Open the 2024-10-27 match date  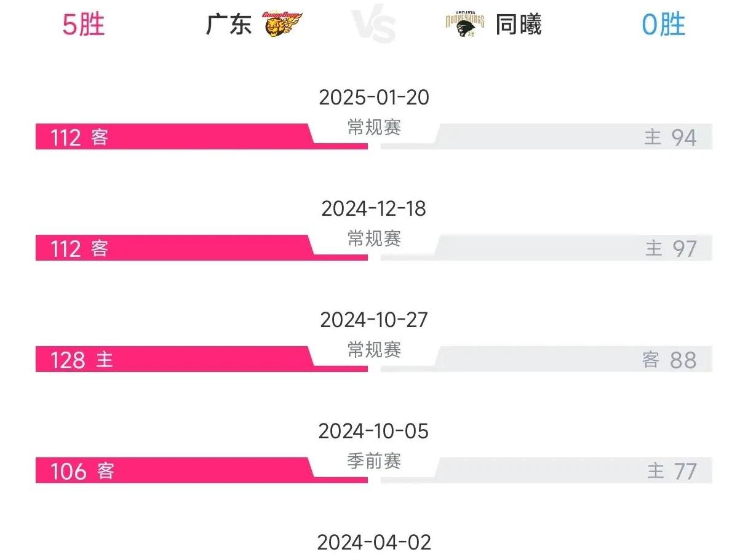point(374,320)
